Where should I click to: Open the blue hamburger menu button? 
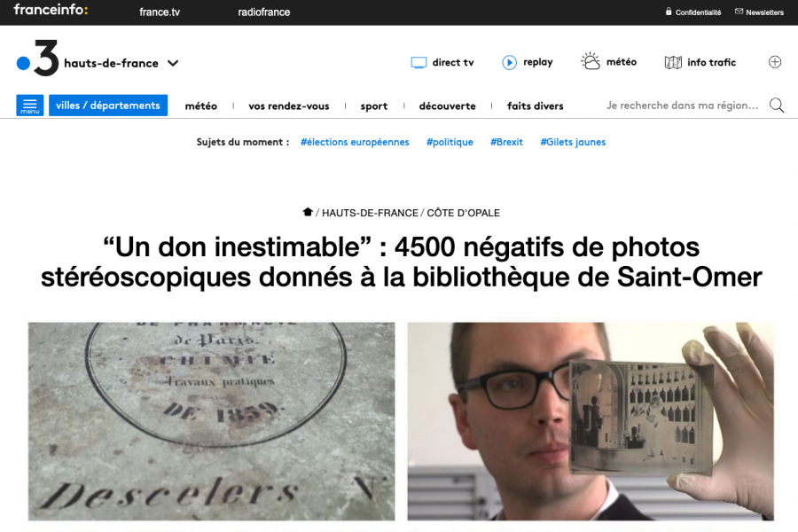coord(30,106)
